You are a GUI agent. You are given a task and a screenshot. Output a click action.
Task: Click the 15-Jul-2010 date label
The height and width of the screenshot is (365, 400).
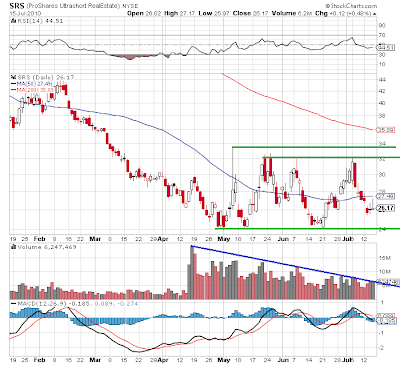tap(25, 13)
